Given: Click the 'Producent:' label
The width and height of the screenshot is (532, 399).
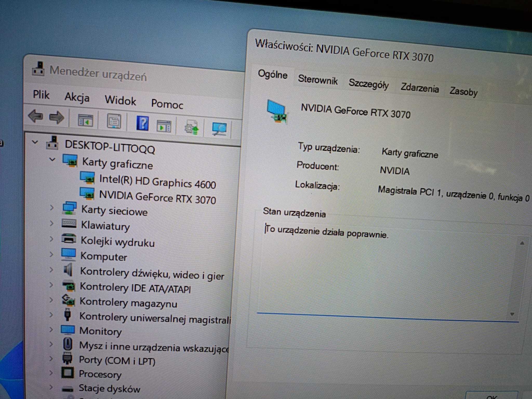Looking at the screenshot, I should tap(318, 166).
